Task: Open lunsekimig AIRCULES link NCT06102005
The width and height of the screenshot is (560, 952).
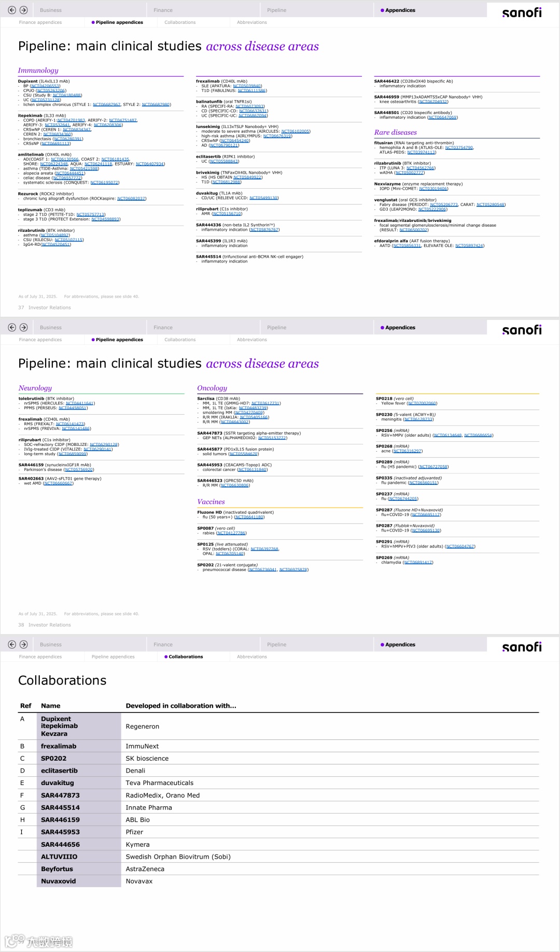Action: [296, 131]
